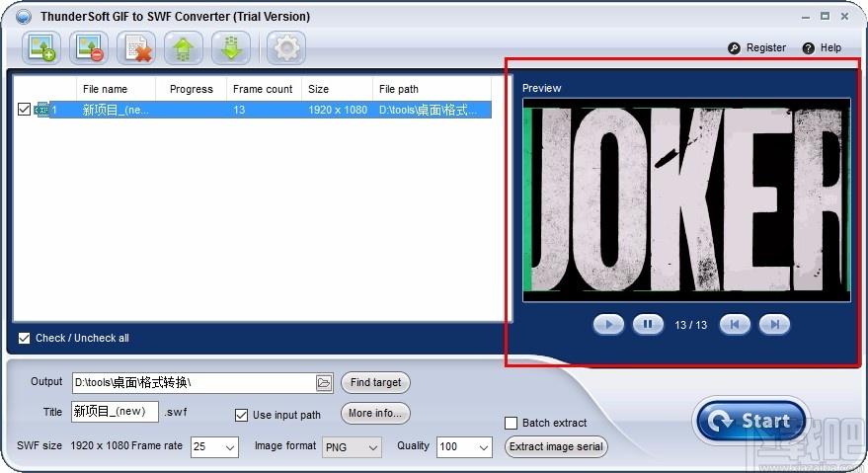This screenshot has width=868, height=473.
Task: Click the browse folder icon beside Output path
Action: [x=324, y=383]
